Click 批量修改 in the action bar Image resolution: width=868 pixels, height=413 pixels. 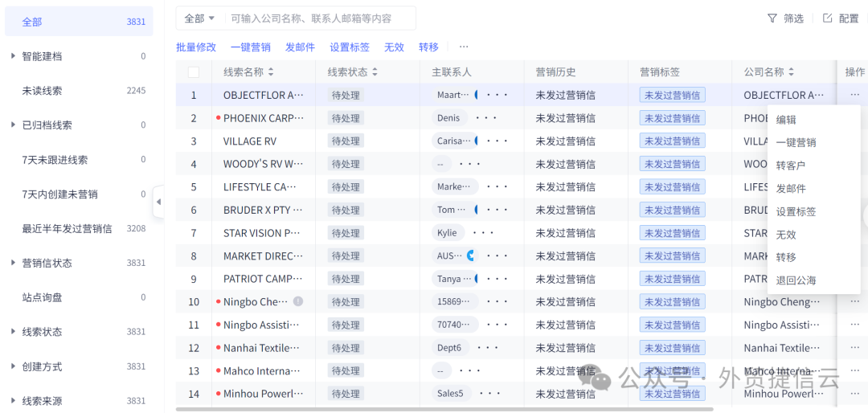196,47
